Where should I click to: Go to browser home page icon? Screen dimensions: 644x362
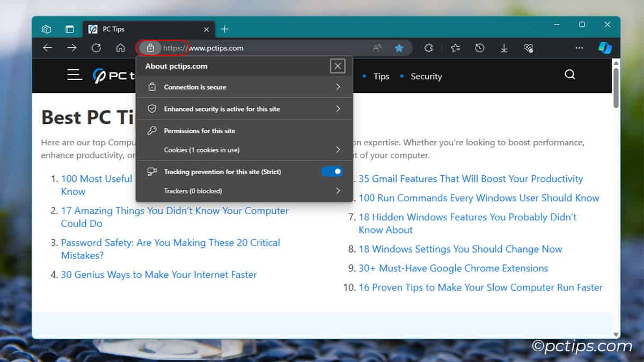click(120, 48)
